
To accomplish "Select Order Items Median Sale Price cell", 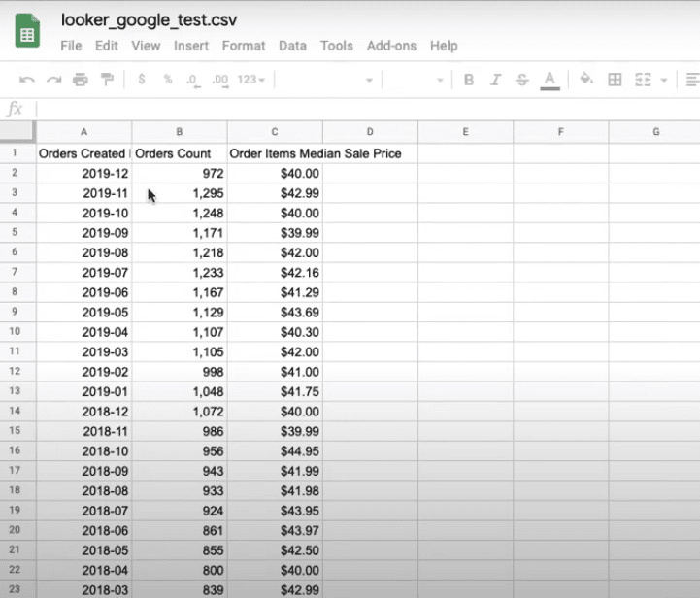I will click(275, 153).
